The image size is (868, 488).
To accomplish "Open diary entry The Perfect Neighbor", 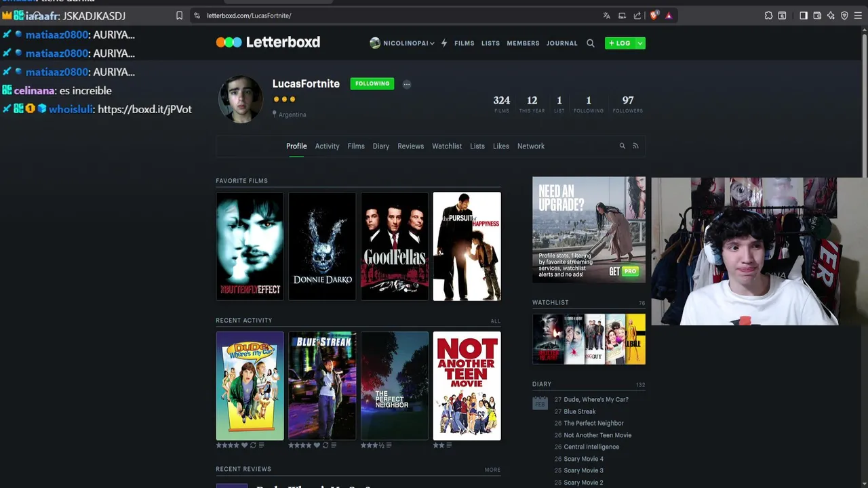I will [x=593, y=423].
